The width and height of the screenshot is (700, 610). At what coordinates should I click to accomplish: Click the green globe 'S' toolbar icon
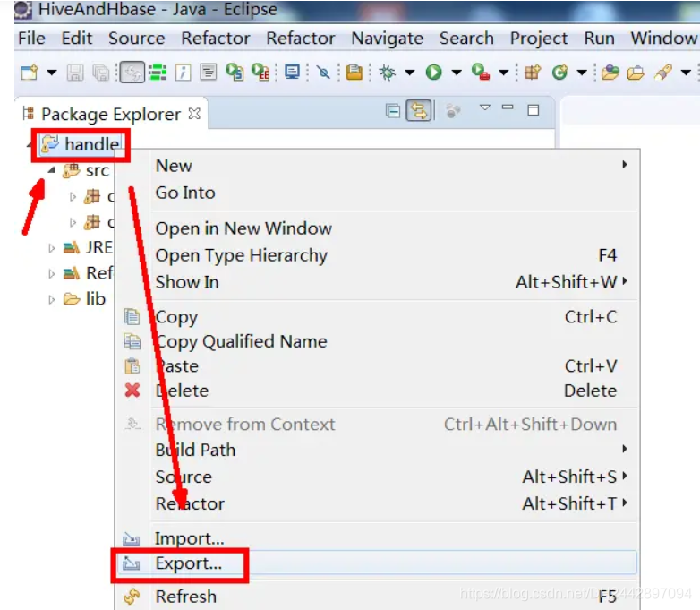click(235, 72)
